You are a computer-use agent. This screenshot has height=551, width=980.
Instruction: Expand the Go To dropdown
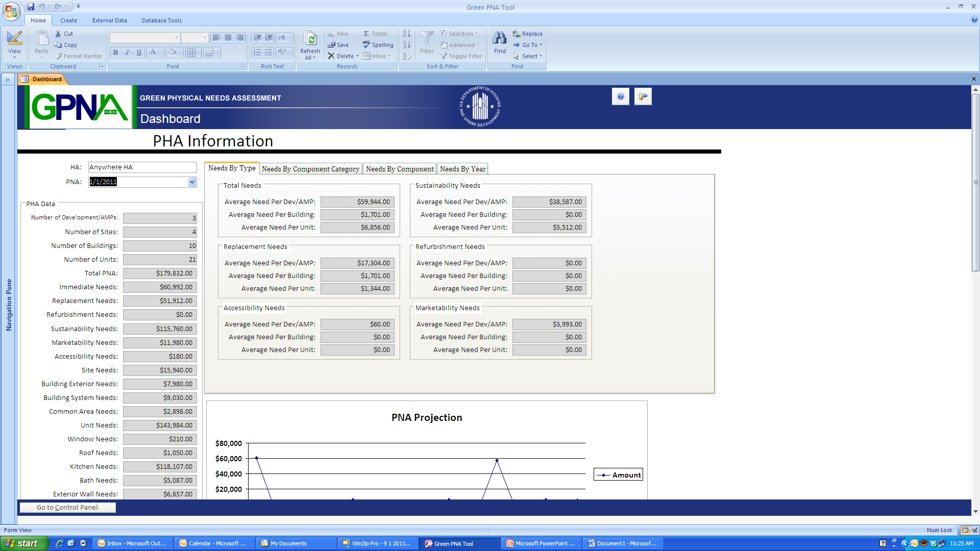[541, 45]
